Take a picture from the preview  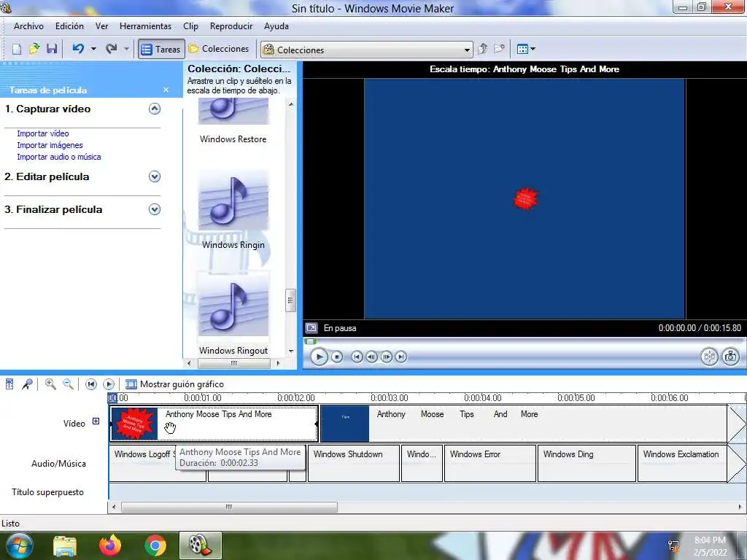pyautogui.click(x=731, y=356)
